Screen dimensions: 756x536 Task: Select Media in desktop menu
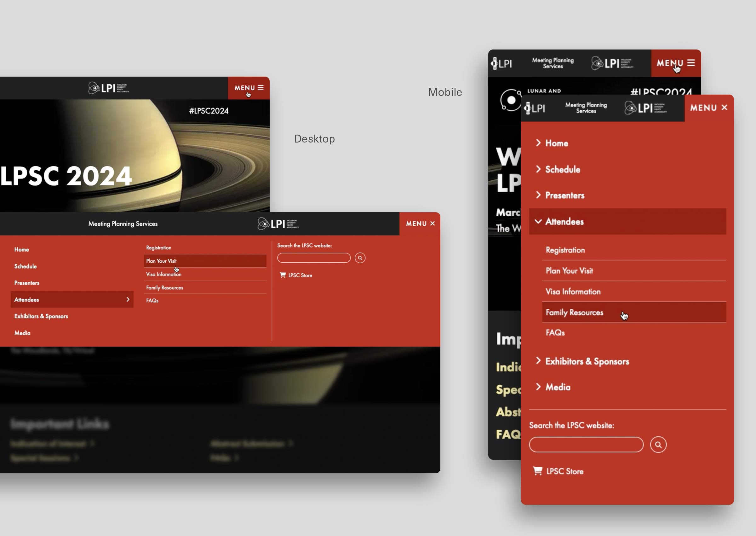click(x=22, y=333)
